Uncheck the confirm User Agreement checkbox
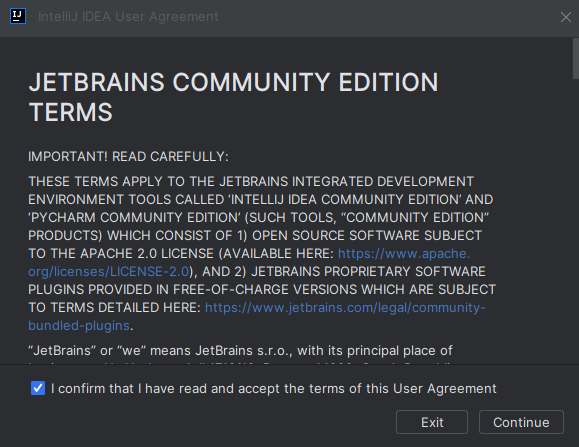The width and height of the screenshot is (579, 447). 38,388
